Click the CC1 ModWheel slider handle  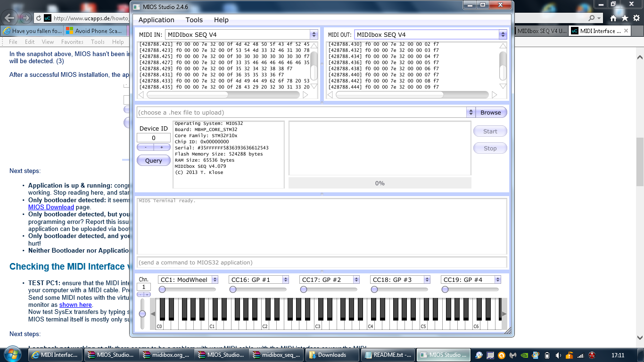click(x=162, y=289)
